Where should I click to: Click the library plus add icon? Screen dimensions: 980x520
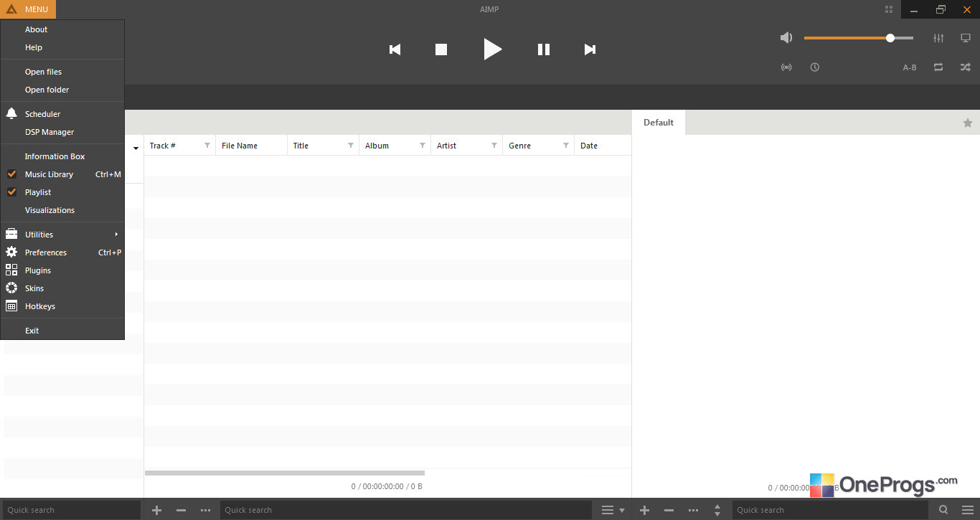click(x=157, y=510)
